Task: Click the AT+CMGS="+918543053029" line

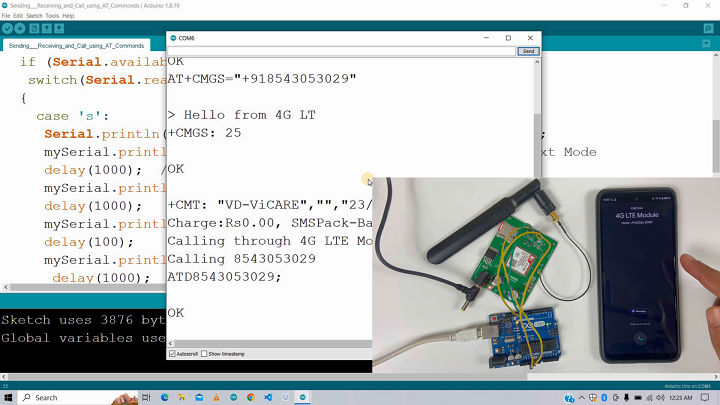Action: pos(262,79)
